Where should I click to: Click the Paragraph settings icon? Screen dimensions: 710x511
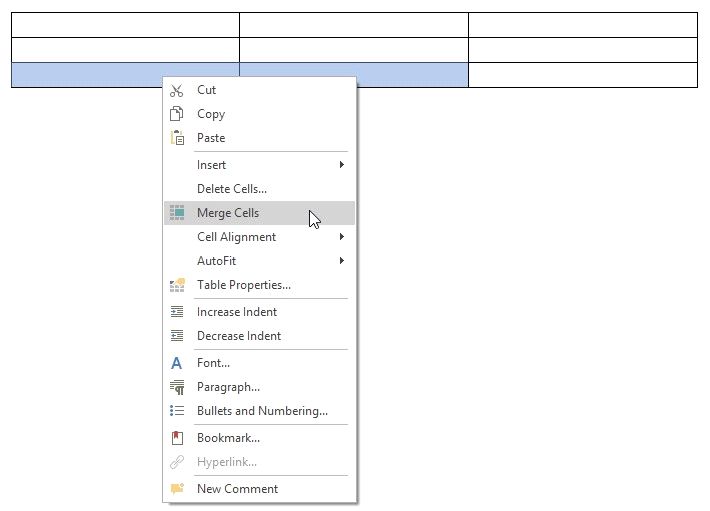click(x=177, y=387)
